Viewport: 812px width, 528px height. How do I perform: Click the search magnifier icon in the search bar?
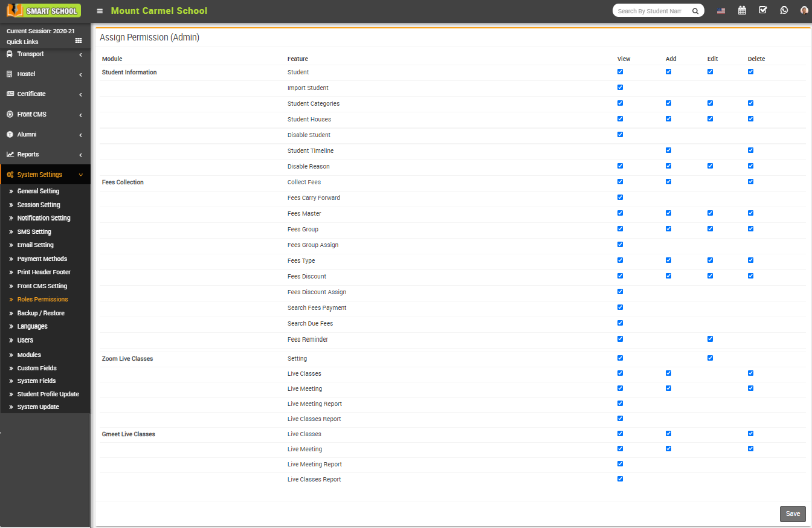[695, 10]
